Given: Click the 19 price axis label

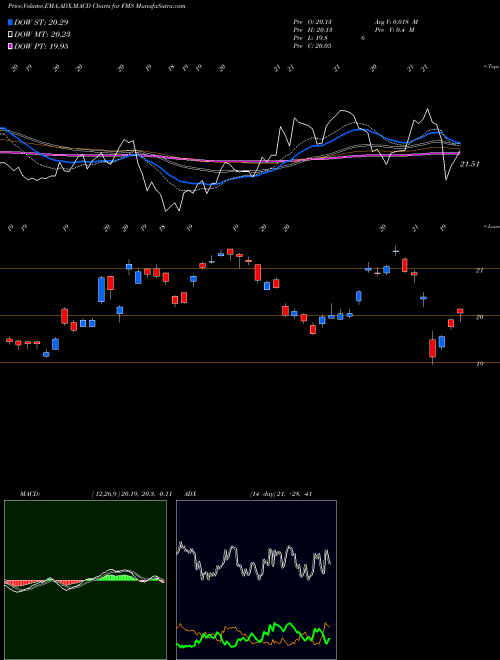Looking at the screenshot, I should coord(479,364).
